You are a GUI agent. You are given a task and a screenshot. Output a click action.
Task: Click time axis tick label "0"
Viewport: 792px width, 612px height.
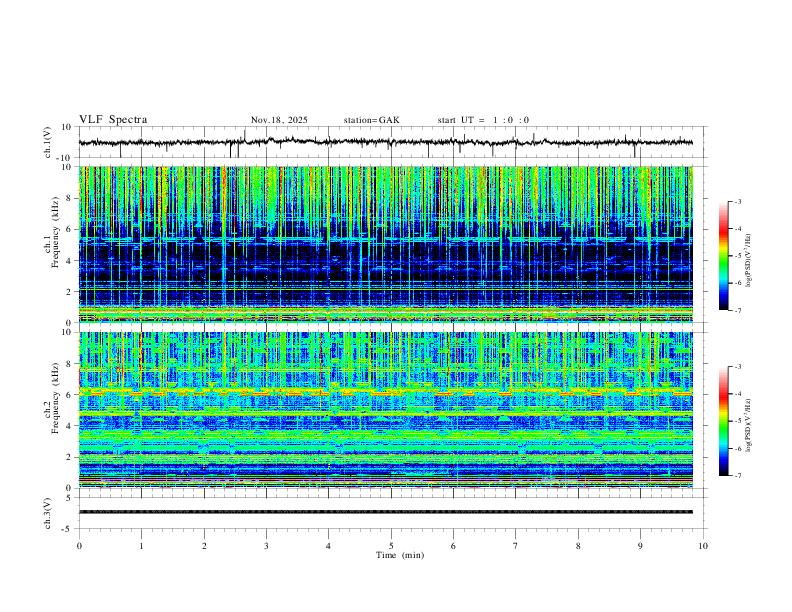(79, 546)
